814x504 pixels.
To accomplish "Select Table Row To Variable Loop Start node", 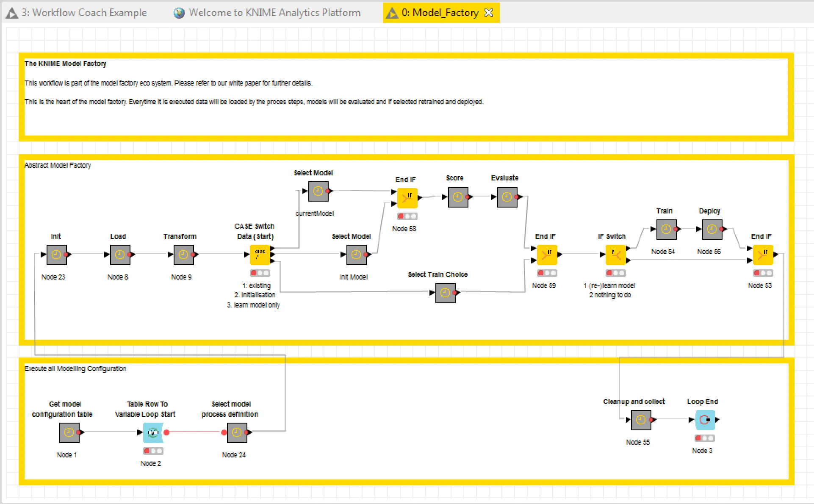I will click(153, 432).
